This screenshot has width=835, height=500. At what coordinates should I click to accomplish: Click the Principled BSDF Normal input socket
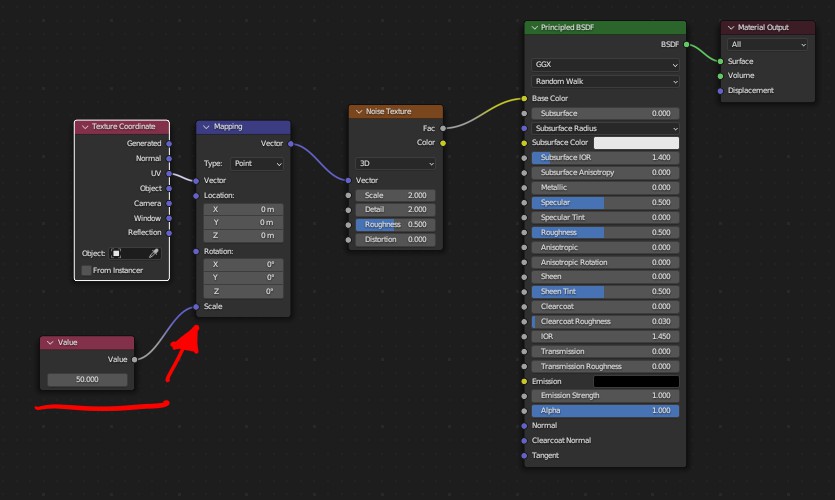tap(524, 426)
